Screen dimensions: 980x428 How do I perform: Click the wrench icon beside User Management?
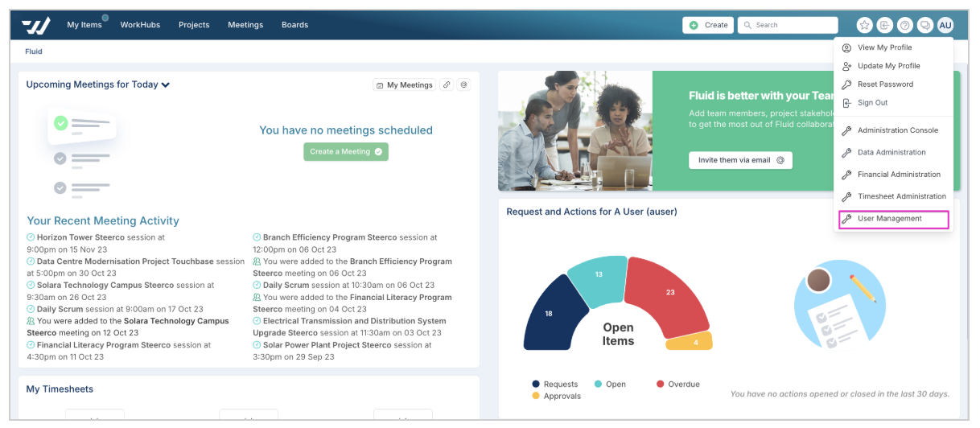tap(846, 219)
